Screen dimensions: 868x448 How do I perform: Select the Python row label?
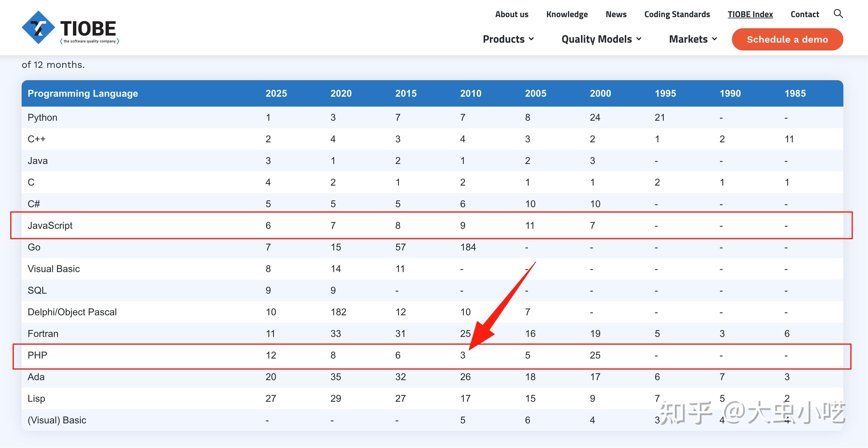[42, 118]
